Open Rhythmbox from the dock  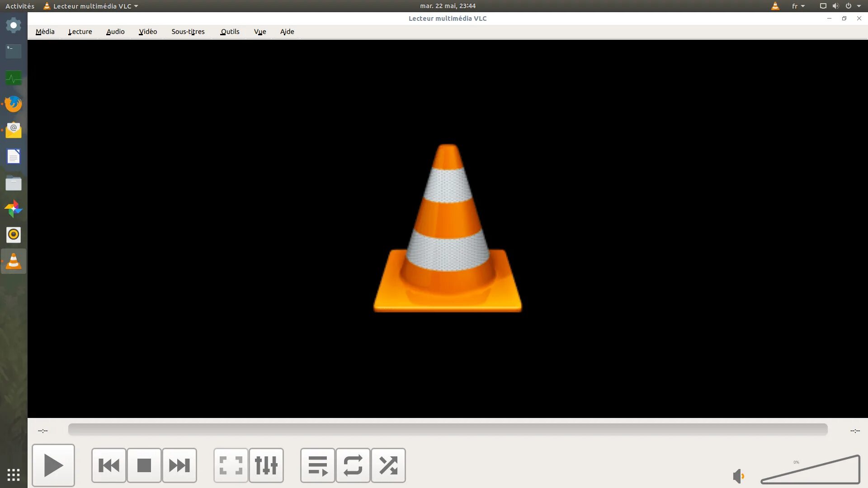click(x=14, y=235)
